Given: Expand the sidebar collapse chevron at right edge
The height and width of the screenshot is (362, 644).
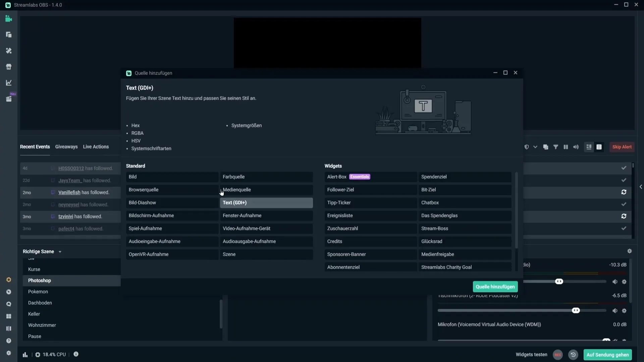Looking at the screenshot, I should [641, 187].
